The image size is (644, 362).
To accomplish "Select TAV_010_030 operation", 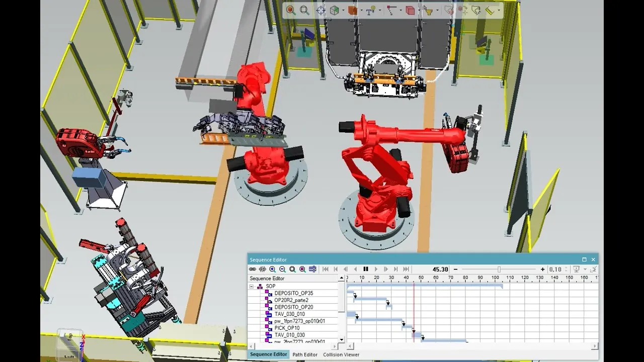I will (x=290, y=335).
